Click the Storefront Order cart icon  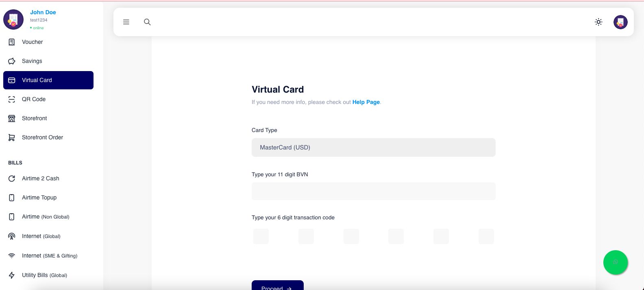click(x=12, y=137)
